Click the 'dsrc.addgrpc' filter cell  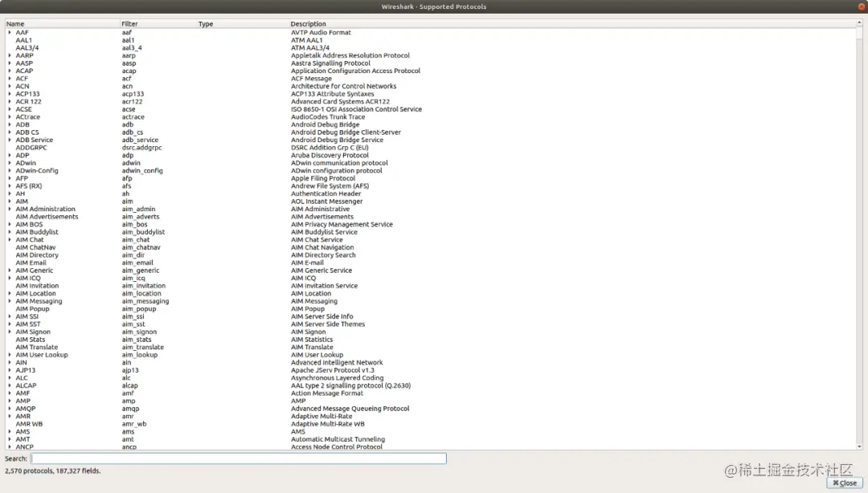point(141,148)
